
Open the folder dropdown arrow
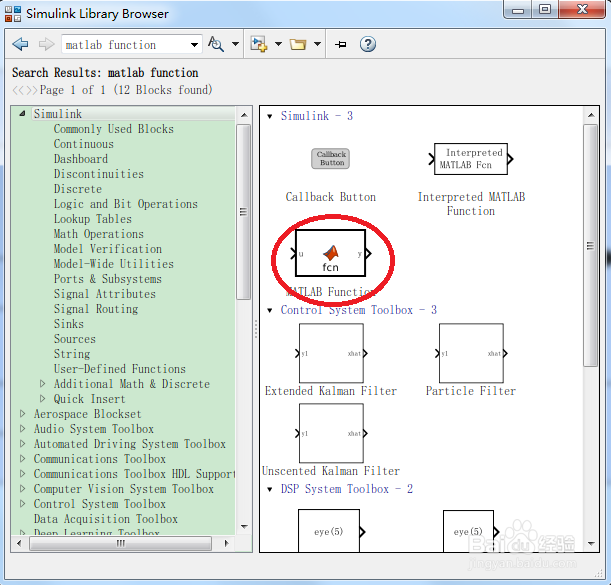tap(317, 44)
